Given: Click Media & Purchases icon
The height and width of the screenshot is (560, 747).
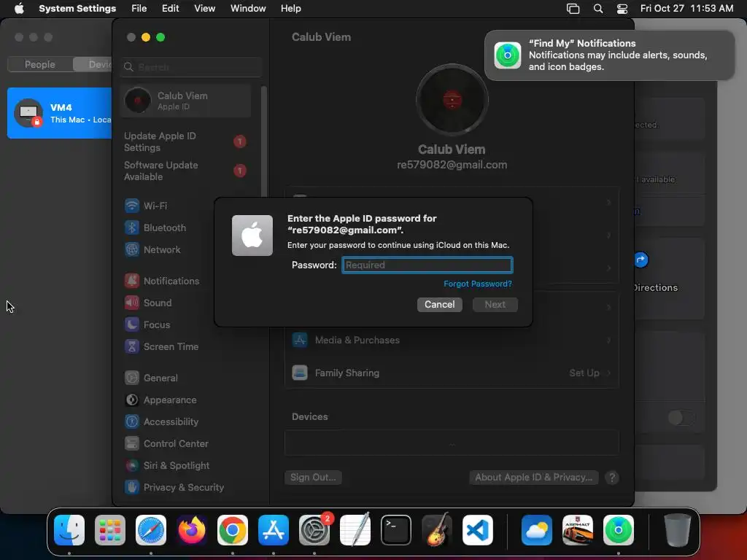Looking at the screenshot, I should click(300, 340).
